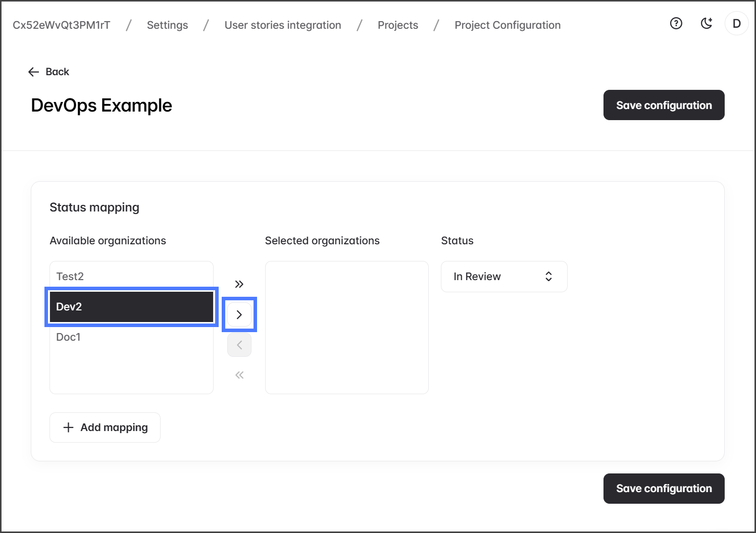
Task: Click the move all left double chevron
Action: point(239,375)
